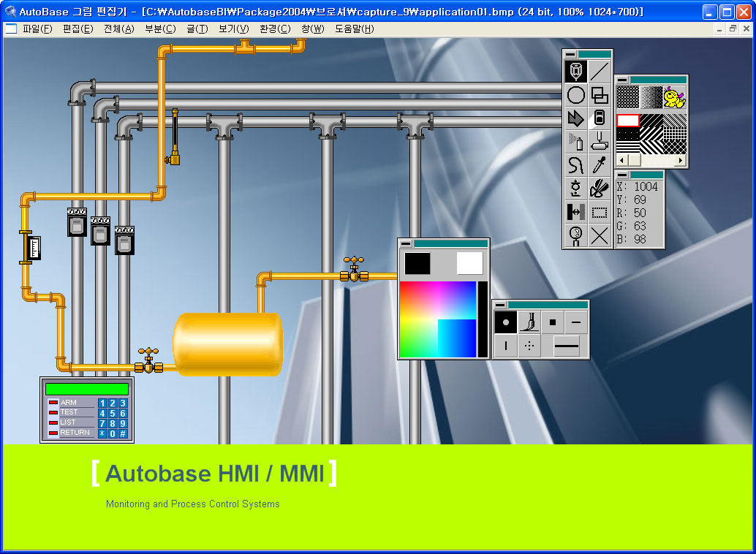Activate the eyedropper color picker tool
Screen dimensions: 756x554
coord(600,164)
